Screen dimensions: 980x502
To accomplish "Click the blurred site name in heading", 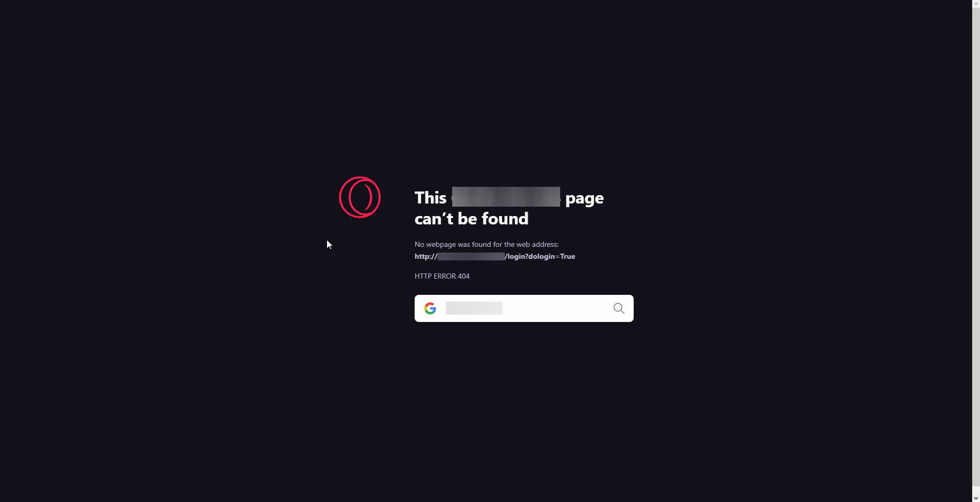I will (506, 197).
